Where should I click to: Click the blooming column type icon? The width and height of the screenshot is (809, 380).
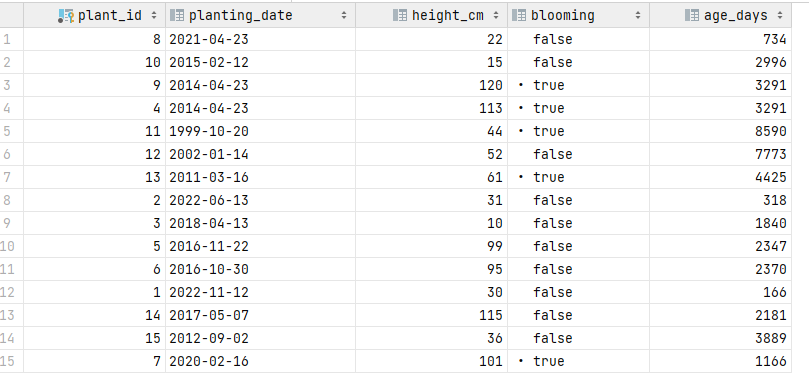(519, 15)
